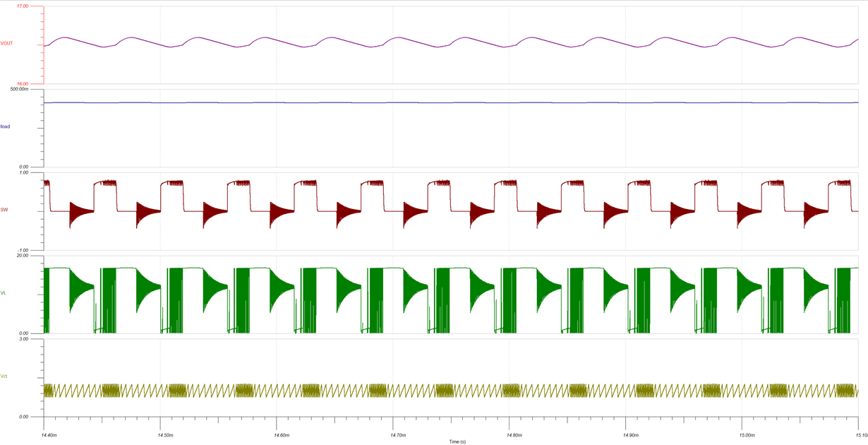
Task: Click the 17.00 upper limit of VOUT axis
Action: click(23, 6)
